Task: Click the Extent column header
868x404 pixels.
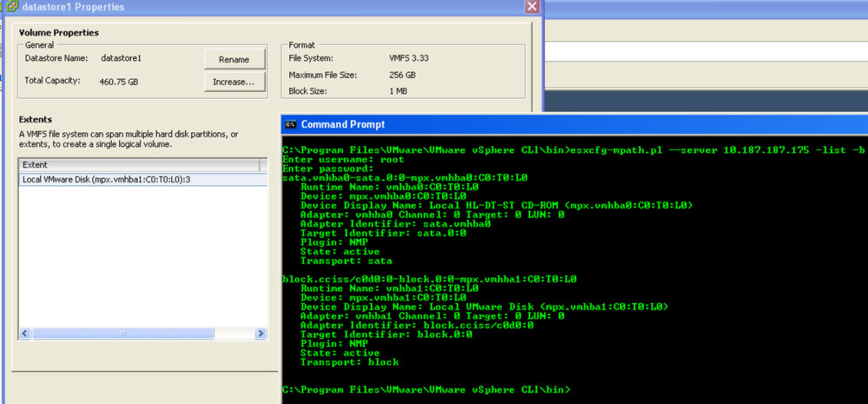Action: [139, 165]
